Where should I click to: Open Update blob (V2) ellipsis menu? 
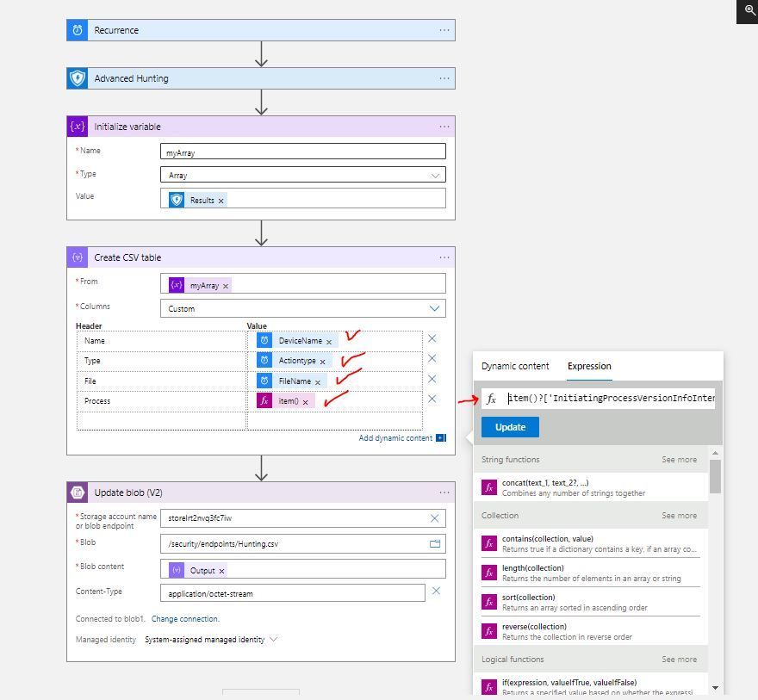tap(444, 492)
